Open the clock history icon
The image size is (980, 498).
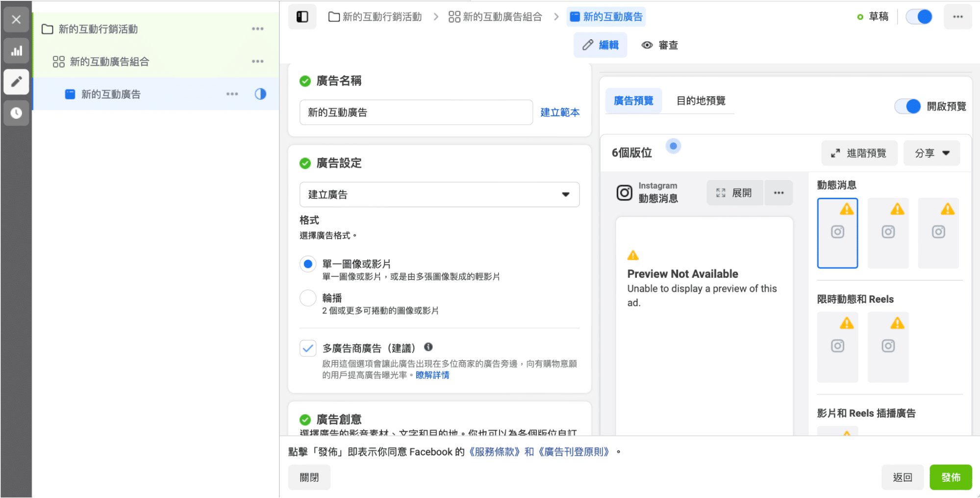(x=16, y=113)
